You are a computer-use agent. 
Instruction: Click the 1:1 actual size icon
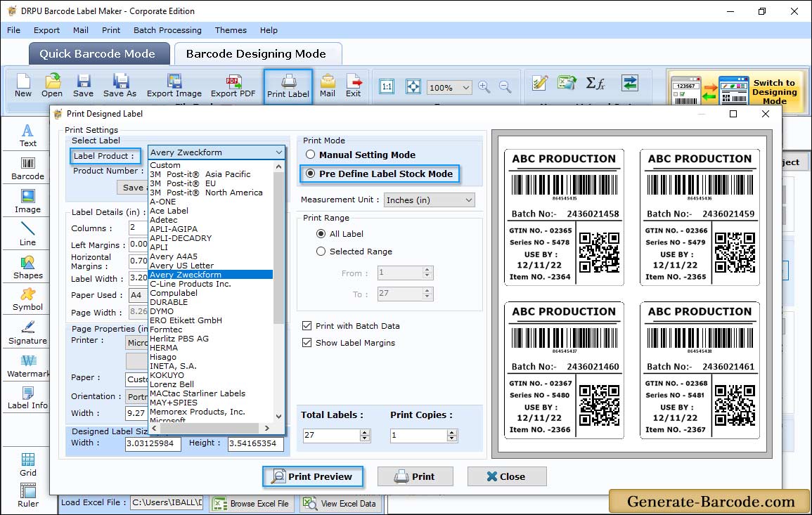point(387,86)
